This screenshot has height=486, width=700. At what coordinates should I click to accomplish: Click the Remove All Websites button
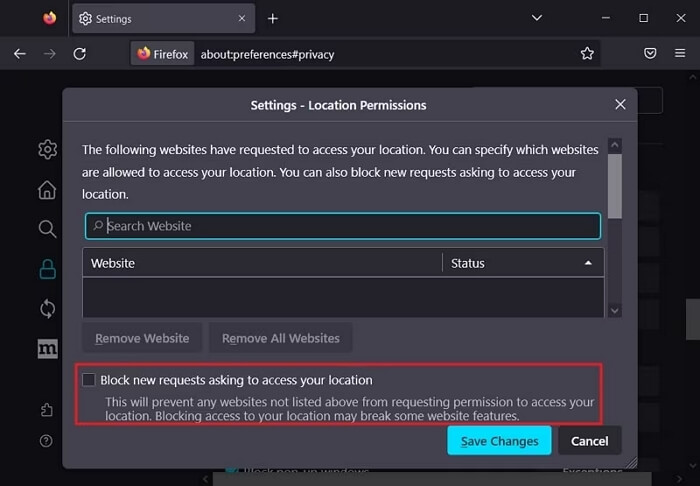point(281,338)
